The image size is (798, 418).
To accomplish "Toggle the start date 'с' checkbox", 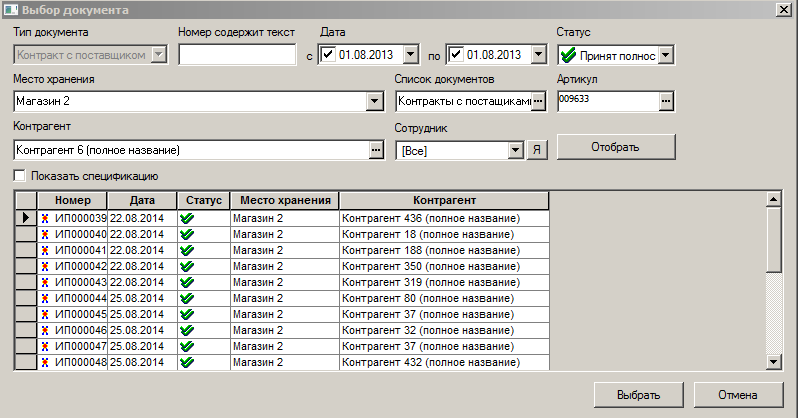I will [x=328, y=54].
